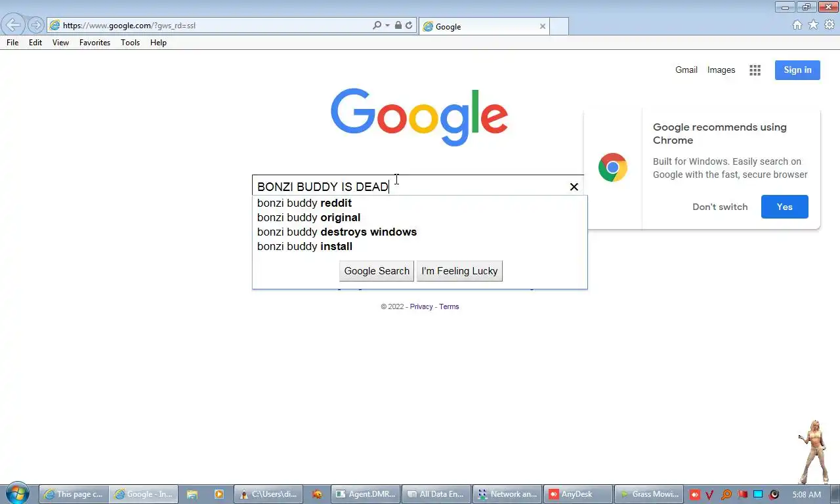840x504 pixels.
Task: Select suggestion 'bonzi buddy original'
Action: (419, 217)
